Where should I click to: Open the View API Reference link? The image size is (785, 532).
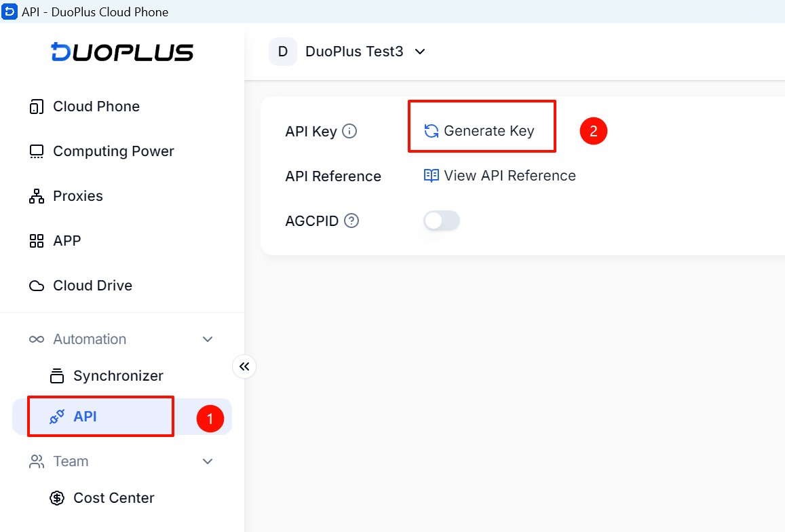(x=499, y=176)
